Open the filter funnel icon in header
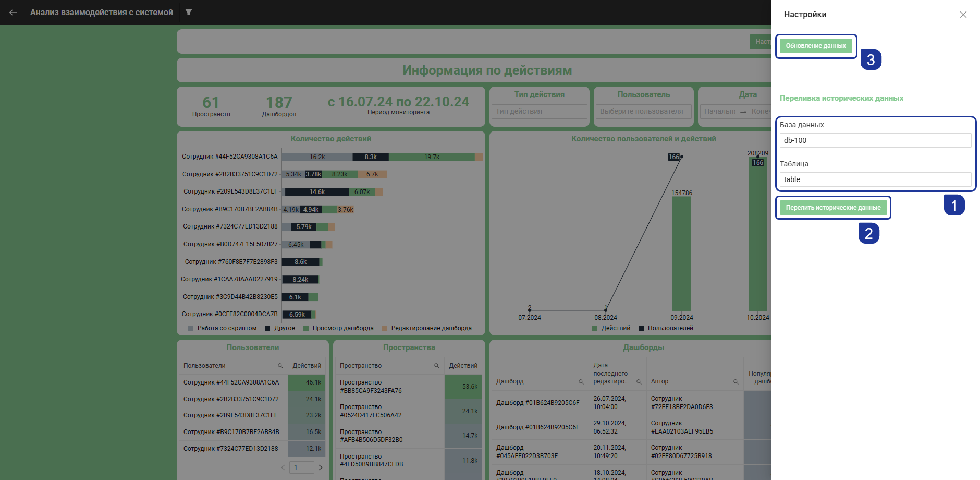 coord(189,12)
